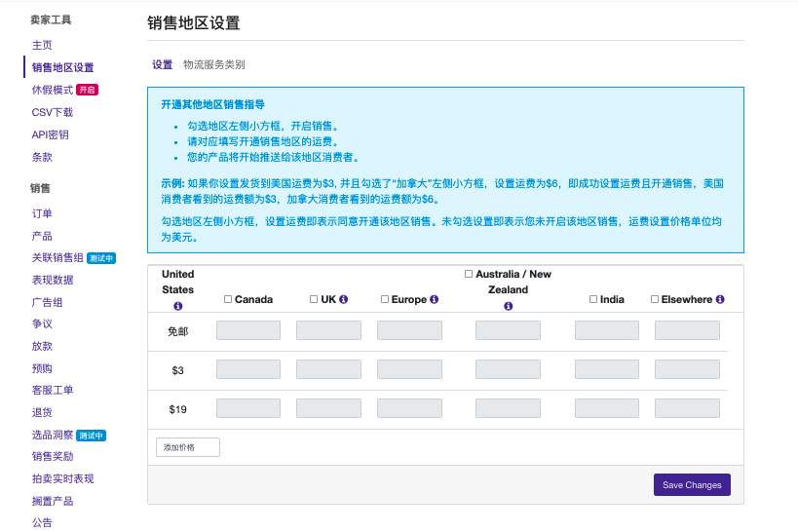Click Europe shipping field in $3 row
Viewport: 798px width, 532px height.
click(409, 369)
